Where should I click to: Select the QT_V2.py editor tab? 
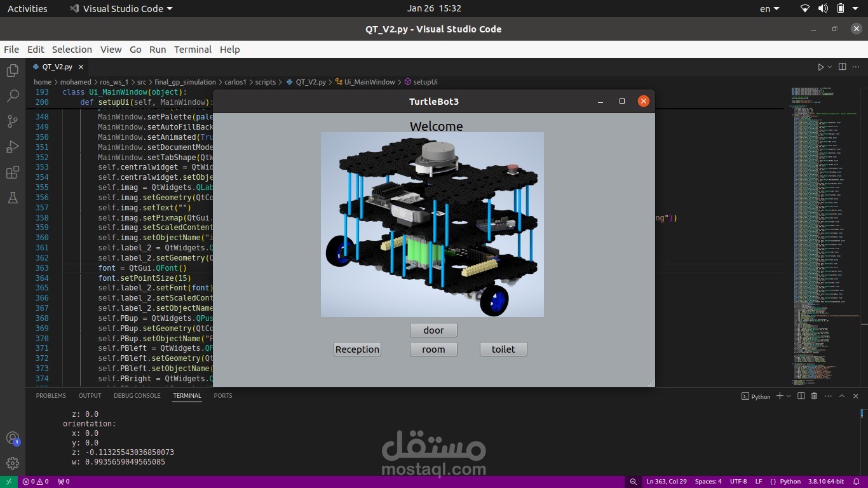(57, 67)
